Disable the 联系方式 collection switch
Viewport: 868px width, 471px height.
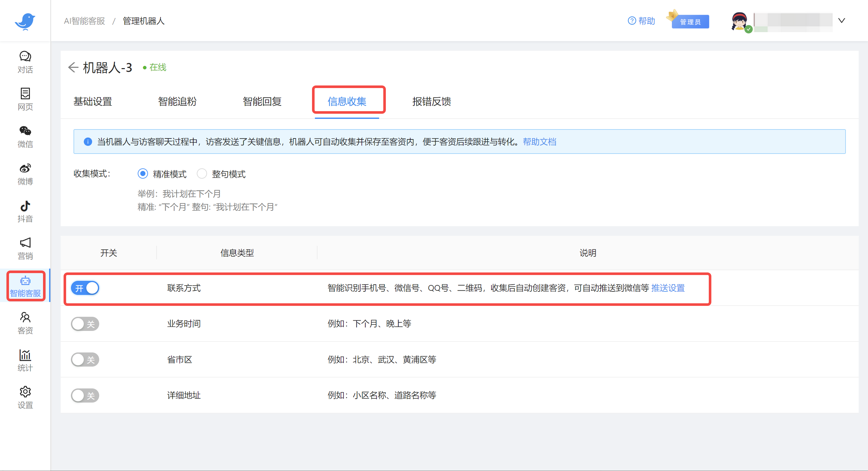point(85,288)
